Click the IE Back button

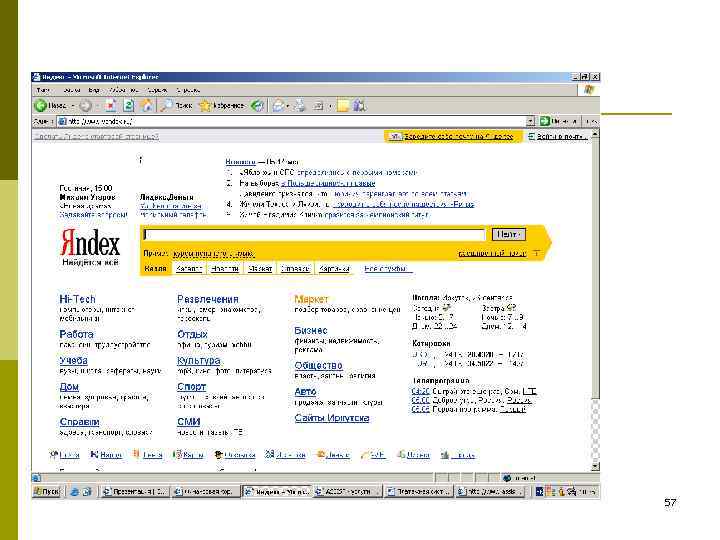coord(51,106)
